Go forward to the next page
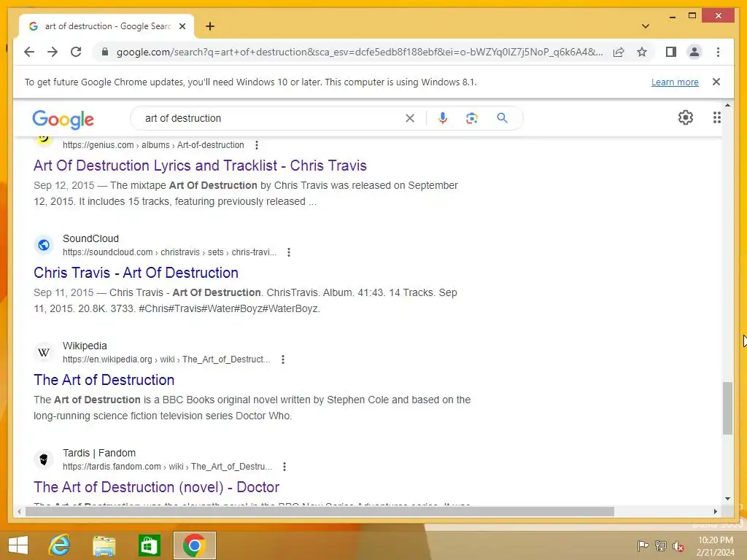The width and height of the screenshot is (747, 560). [x=53, y=52]
